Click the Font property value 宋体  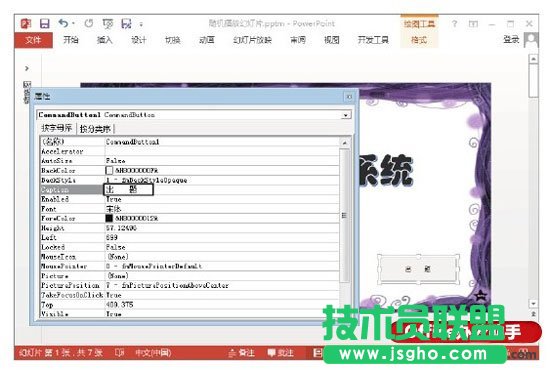pyautogui.click(x=113, y=209)
